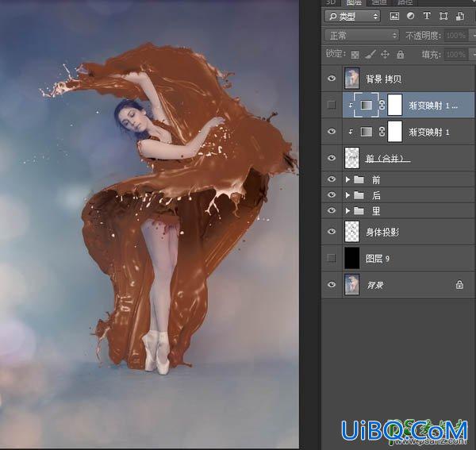Select mask thumbnail of 渐变映射 1 layer
476x450 pixels.
tap(395, 132)
